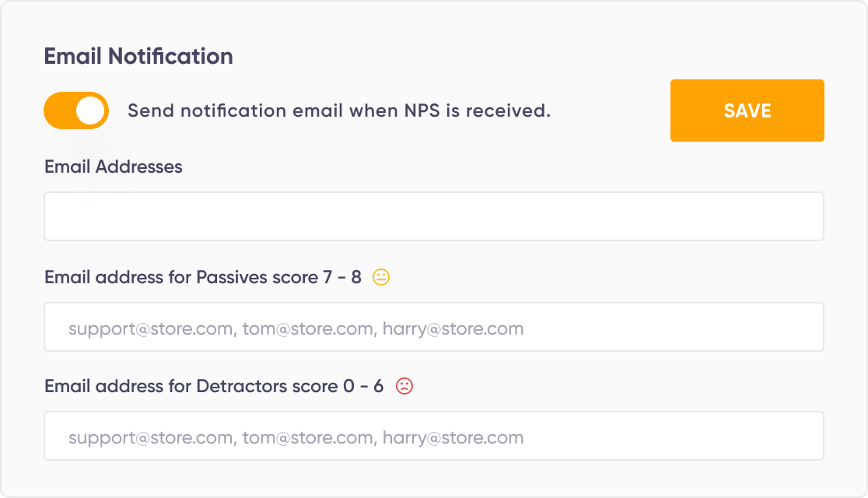Screen dimensions: 868x498
Task: Disable the NPS notification email toggle
Action: (76, 110)
